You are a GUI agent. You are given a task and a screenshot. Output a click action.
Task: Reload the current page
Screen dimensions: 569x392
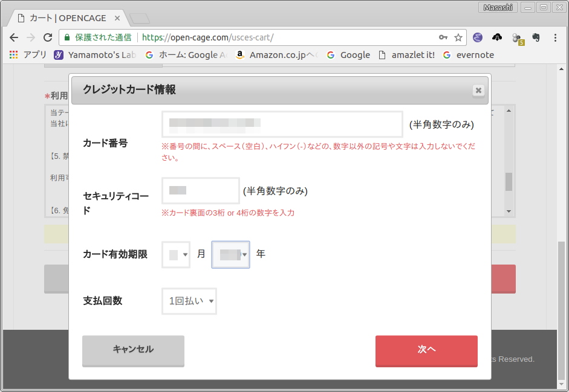click(48, 37)
